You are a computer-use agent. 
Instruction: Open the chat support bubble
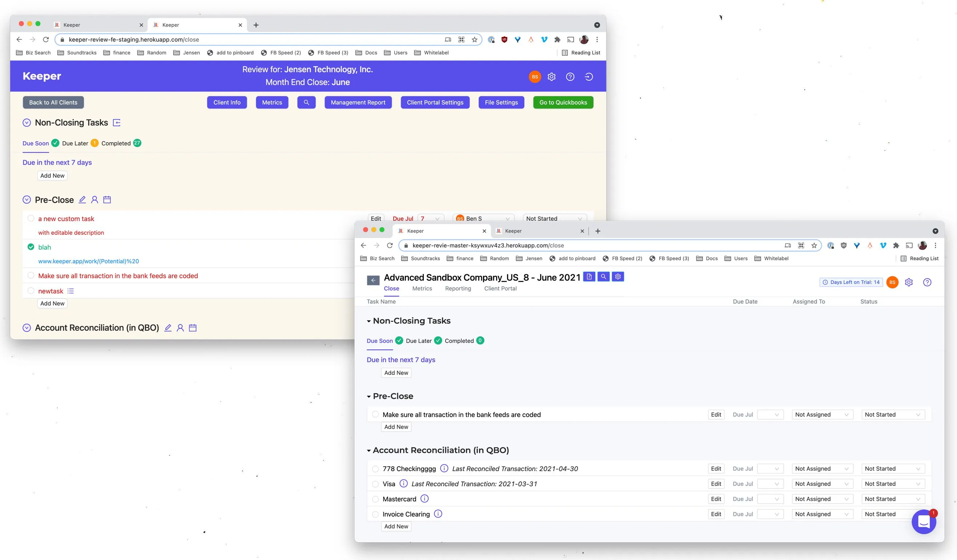coord(924,522)
